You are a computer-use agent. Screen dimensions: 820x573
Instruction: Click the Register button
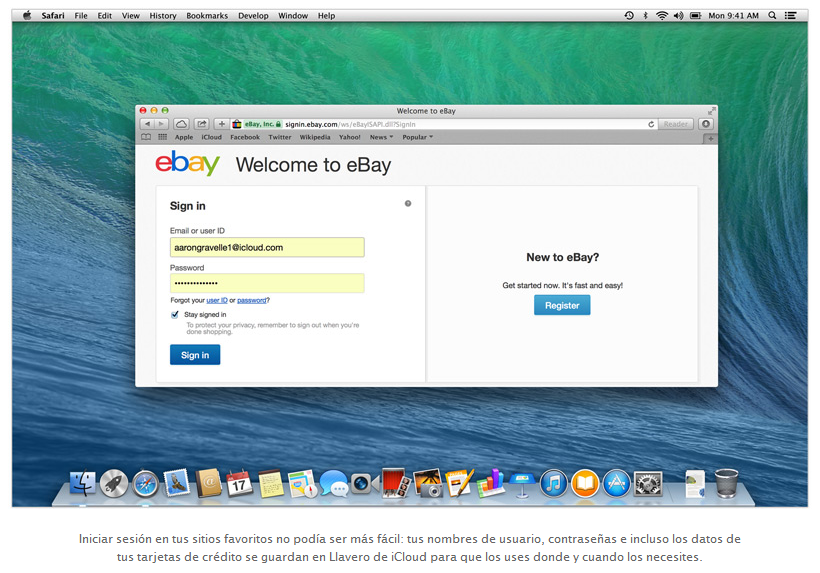click(562, 305)
